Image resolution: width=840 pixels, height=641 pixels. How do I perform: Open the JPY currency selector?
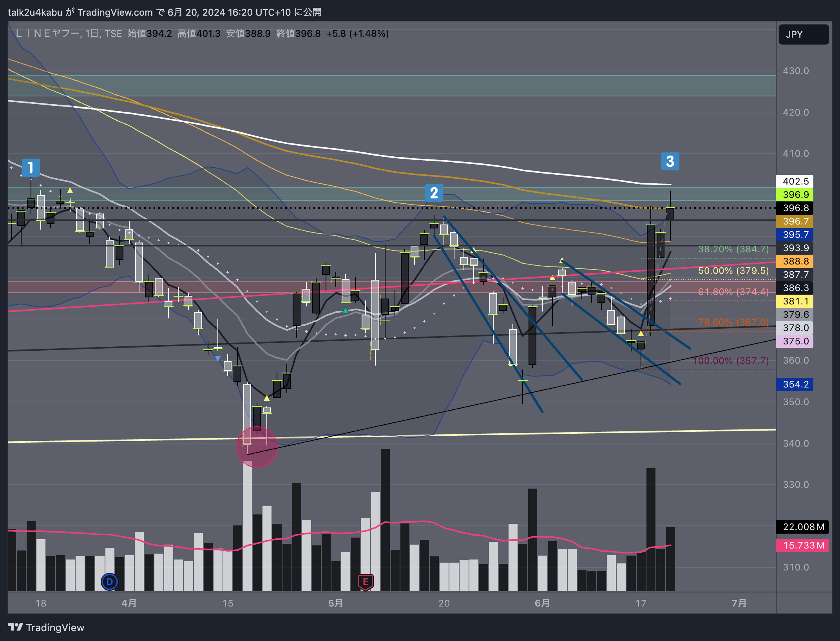(804, 34)
